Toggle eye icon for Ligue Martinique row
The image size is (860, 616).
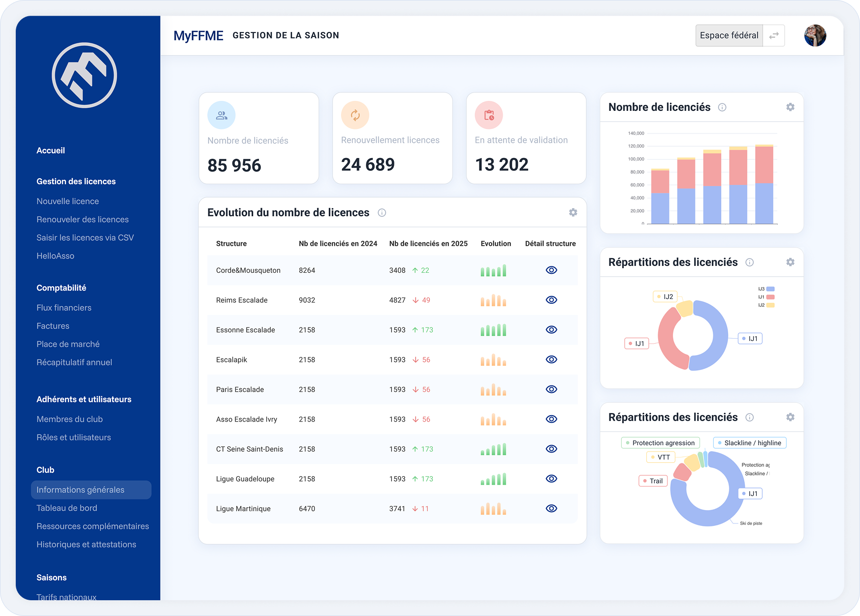coord(551,508)
